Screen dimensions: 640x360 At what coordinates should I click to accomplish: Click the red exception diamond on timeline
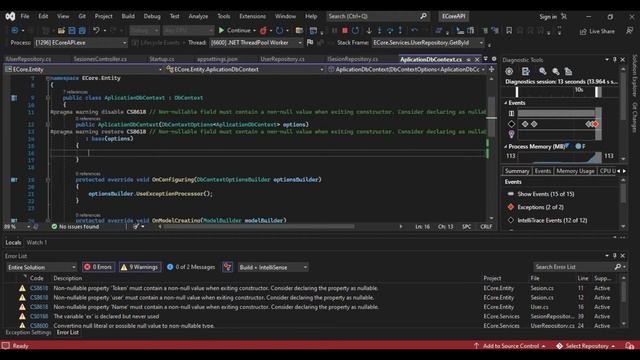[x=596, y=124]
